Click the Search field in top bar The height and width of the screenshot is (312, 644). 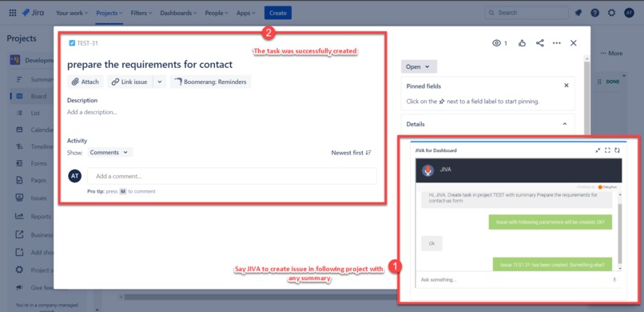point(527,13)
